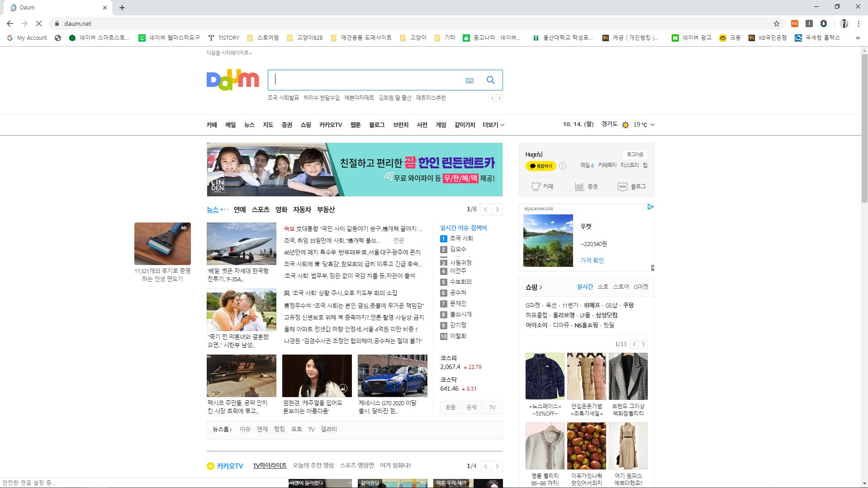Click the 린든렌트카 banner ad

[x=355, y=170]
